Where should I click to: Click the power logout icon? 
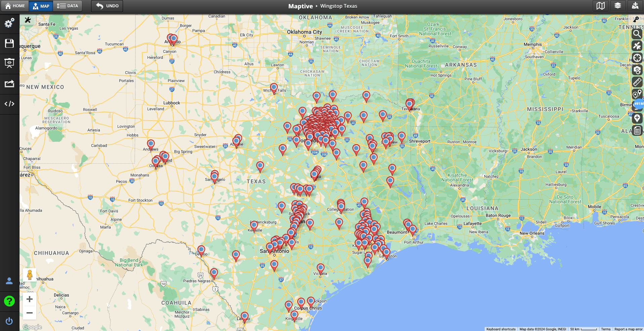pos(9,321)
